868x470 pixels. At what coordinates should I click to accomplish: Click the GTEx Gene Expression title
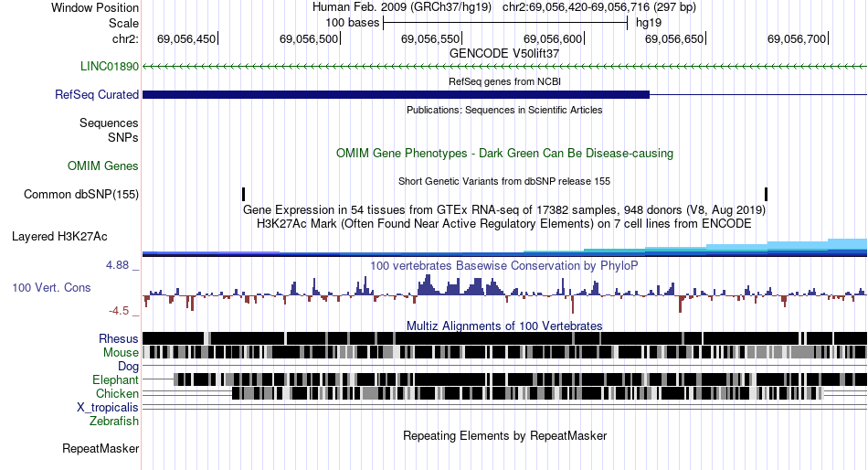(504, 210)
